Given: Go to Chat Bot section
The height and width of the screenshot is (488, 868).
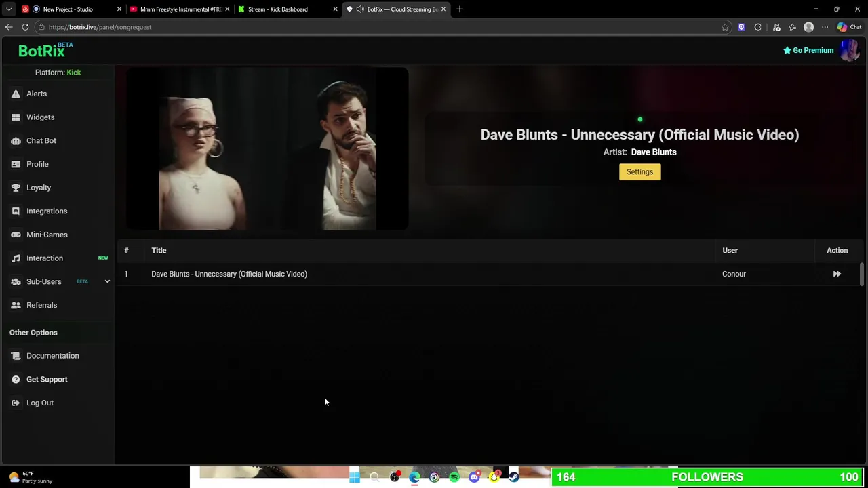Looking at the screenshot, I should pyautogui.click(x=41, y=140).
